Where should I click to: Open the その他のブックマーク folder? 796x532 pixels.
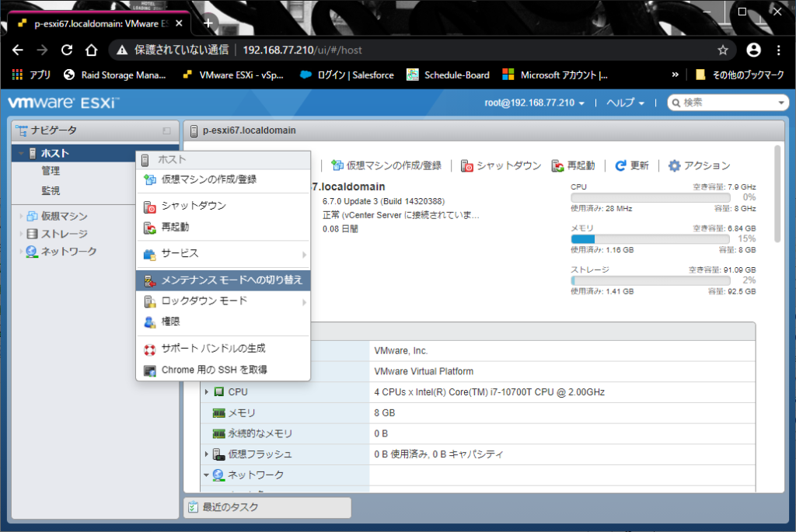(740, 75)
